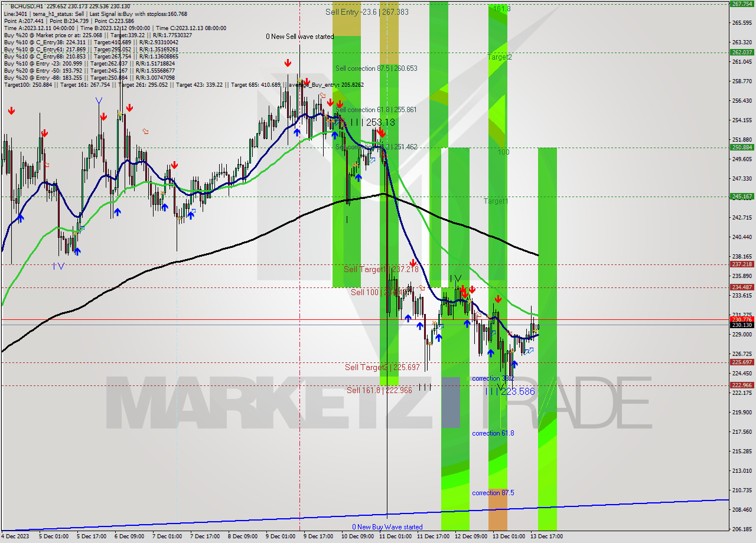
Task: Select the 'Sell 161.8 | 222.966' label
Action: 379,390
